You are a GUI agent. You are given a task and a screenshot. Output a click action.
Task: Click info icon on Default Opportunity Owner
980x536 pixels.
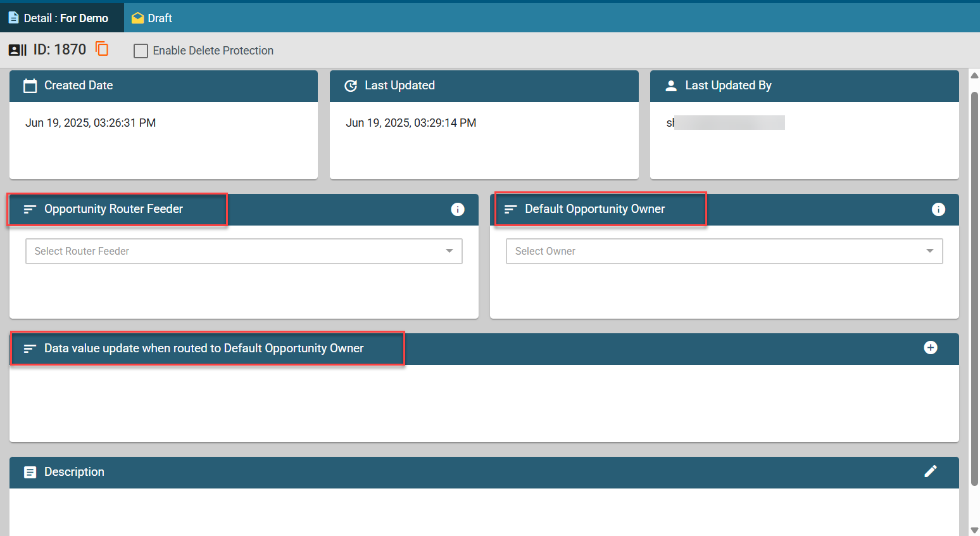(x=938, y=209)
